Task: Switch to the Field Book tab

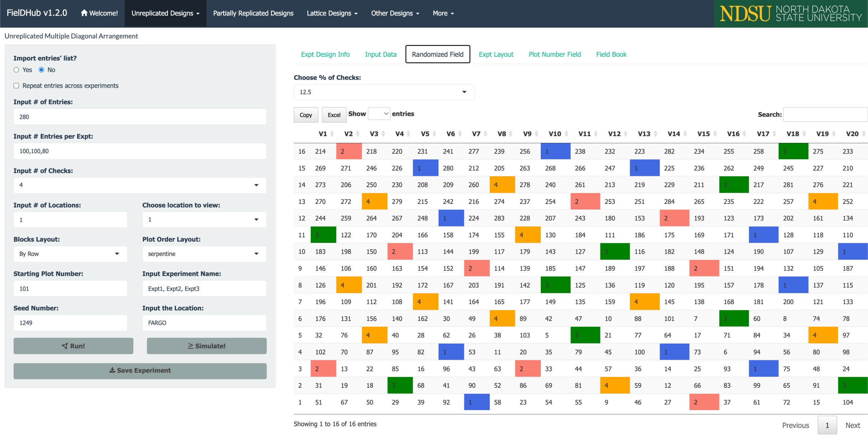Action: (611, 54)
